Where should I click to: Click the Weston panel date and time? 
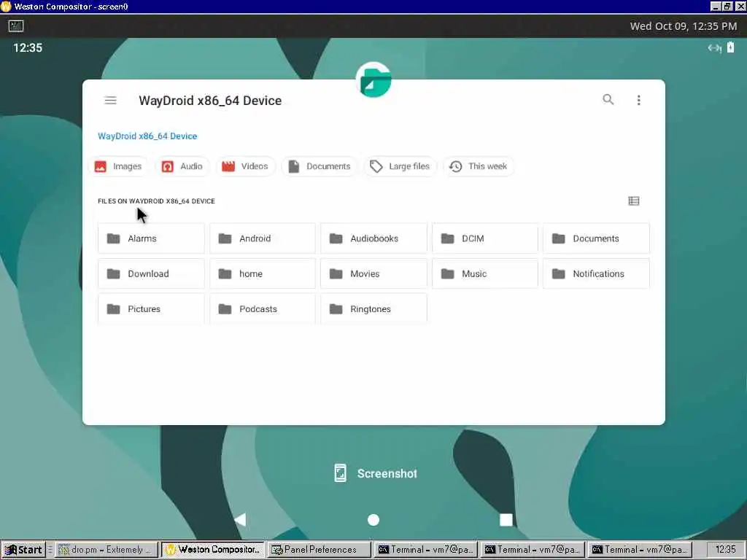[x=683, y=26]
